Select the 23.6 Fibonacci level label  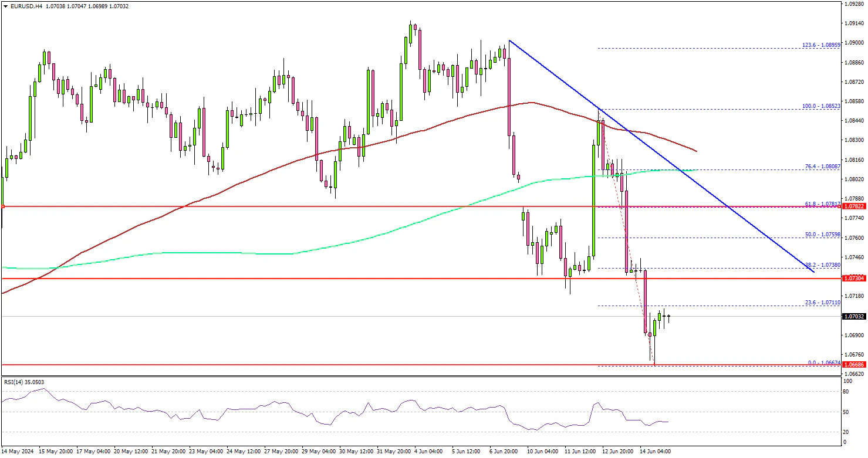(x=823, y=303)
